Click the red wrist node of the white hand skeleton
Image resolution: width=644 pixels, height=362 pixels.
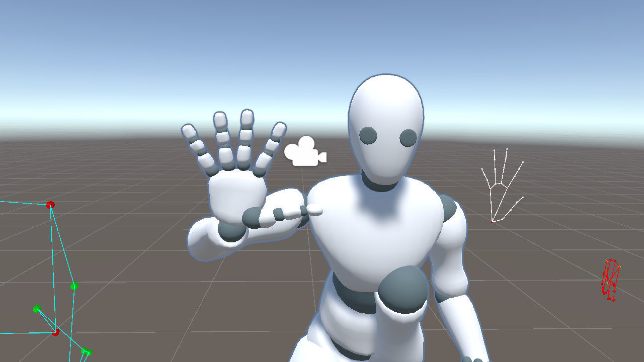[492, 221]
